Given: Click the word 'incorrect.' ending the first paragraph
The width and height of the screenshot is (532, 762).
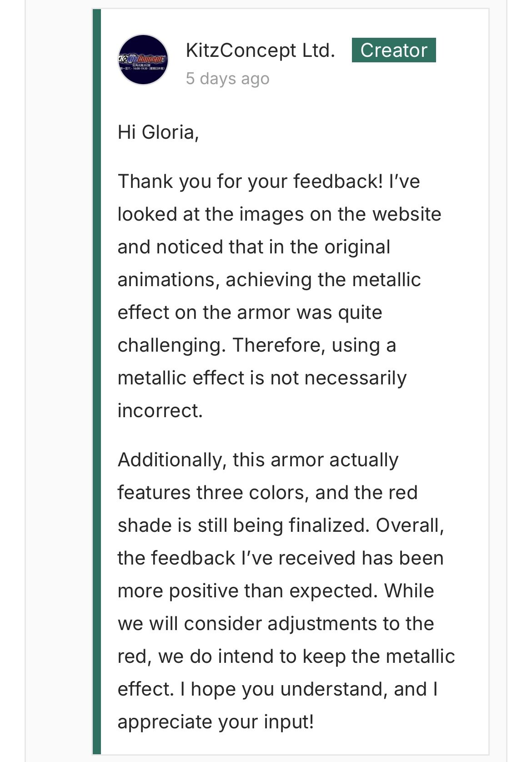Looking at the screenshot, I should pyautogui.click(x=161, y=411).
